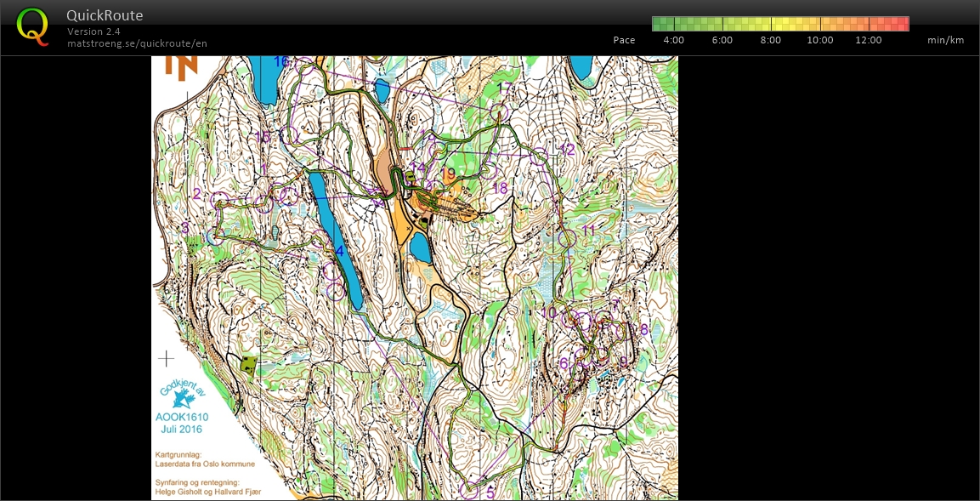980x501 pixels.
Task: Click control number 9 on map
Action: (623, 362)
